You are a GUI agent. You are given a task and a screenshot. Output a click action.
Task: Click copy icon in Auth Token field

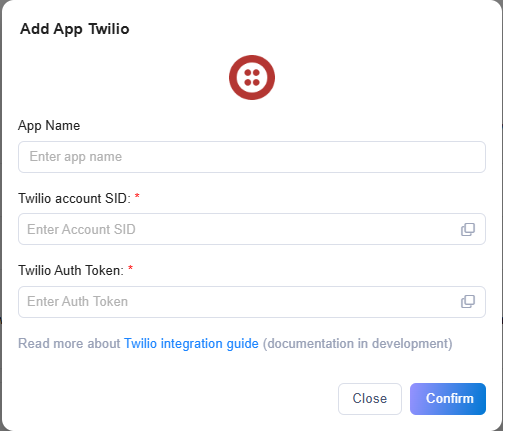tap(468, 302)
